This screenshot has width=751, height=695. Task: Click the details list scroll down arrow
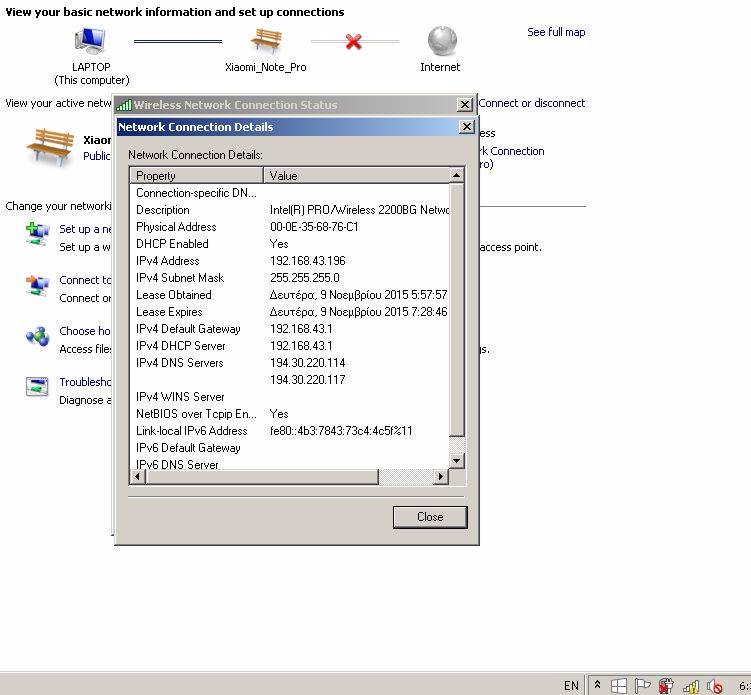click(457, 461)
